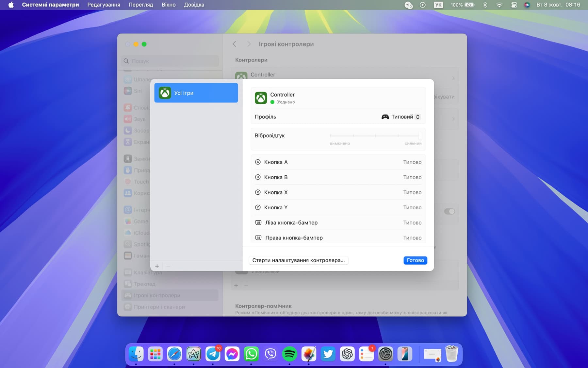
Task: Open the Перегляд menu
Action: 141,5
